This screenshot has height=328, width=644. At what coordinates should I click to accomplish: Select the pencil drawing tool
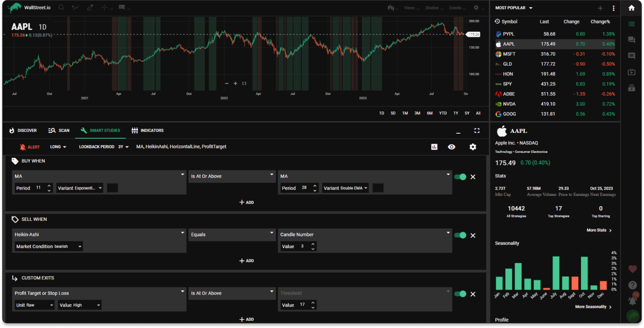click(x=90, y=7)
